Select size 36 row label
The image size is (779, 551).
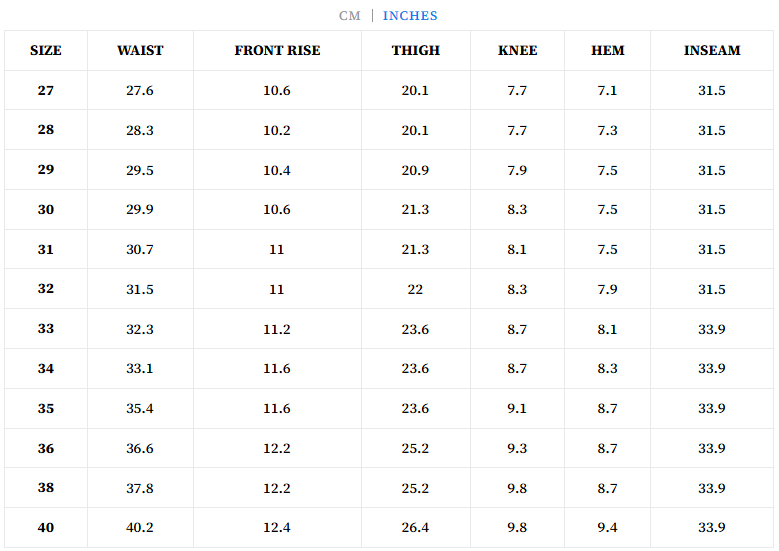click(46, 449)
